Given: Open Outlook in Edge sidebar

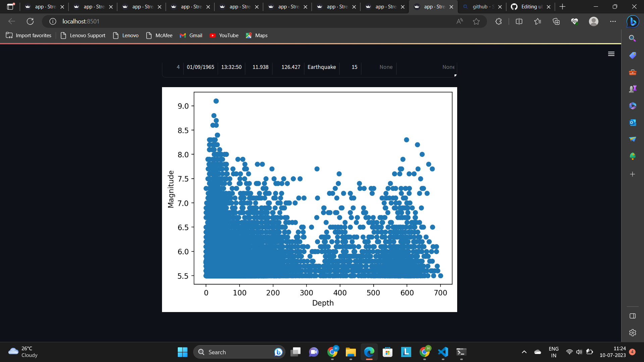Looking at the screenshot, I should pyautogui.click(x=633, y=122).
